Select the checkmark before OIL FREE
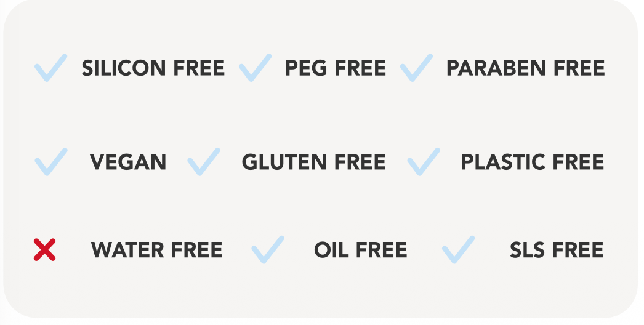Screen dimensions: 644x325 click(268, 250)
